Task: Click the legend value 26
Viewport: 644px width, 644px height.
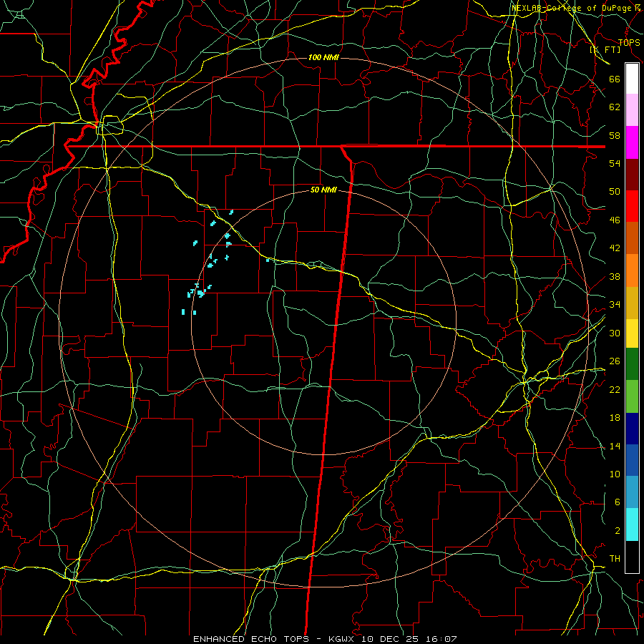Action: pos(615,361)
